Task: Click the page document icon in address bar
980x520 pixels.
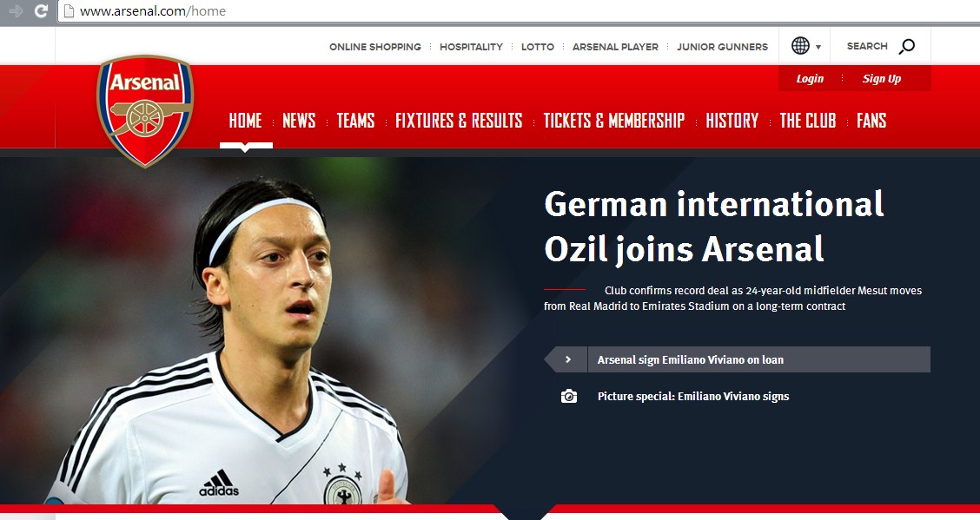Action: [69, 10]
